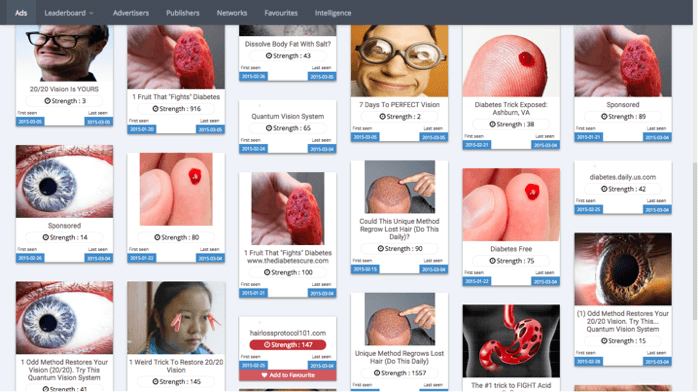Open the Networks menu item

pos(232,13)
